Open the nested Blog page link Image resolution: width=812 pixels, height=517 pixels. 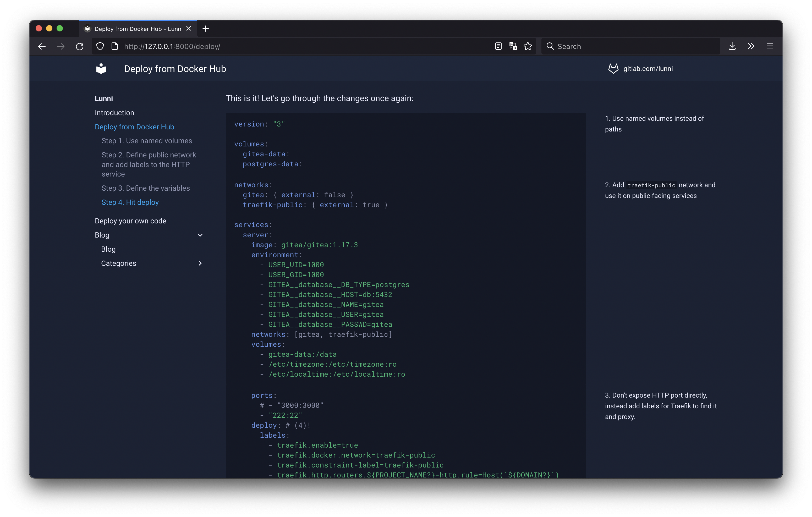pyautogui.click(x=108, y=249)
